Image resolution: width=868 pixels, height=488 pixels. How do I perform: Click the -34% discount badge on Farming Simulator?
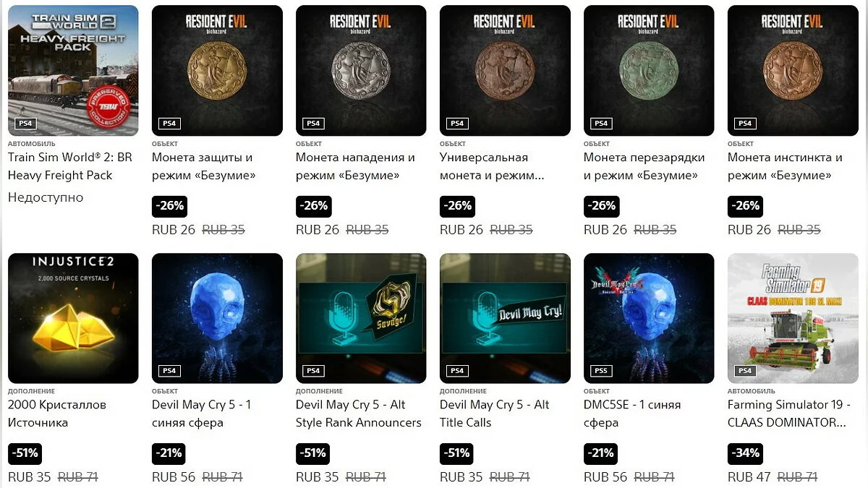(x=745, y=453)
